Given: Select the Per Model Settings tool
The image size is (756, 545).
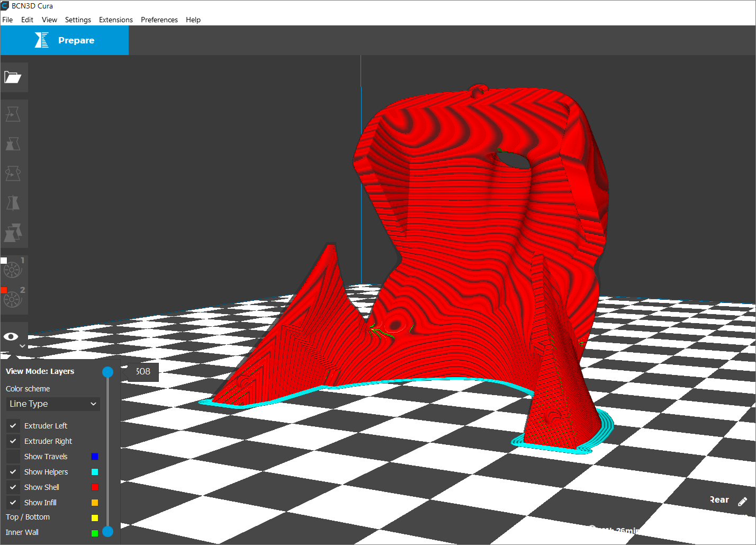Looking at the screenshot, I should [13, 233].
